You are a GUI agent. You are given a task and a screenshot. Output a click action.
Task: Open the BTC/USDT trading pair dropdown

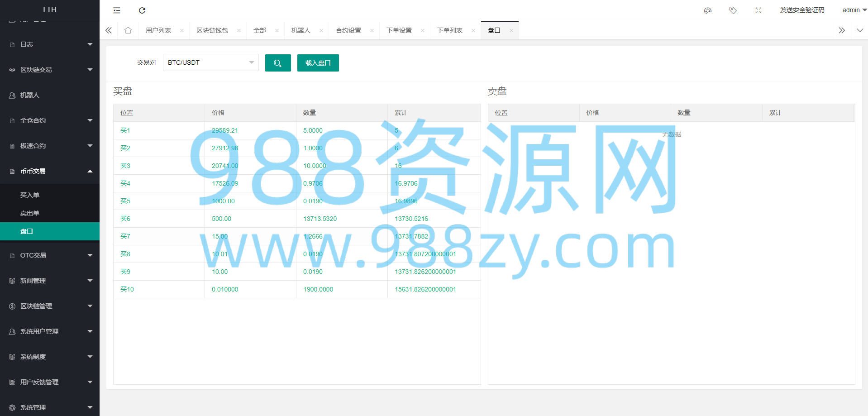coord(211,62)
